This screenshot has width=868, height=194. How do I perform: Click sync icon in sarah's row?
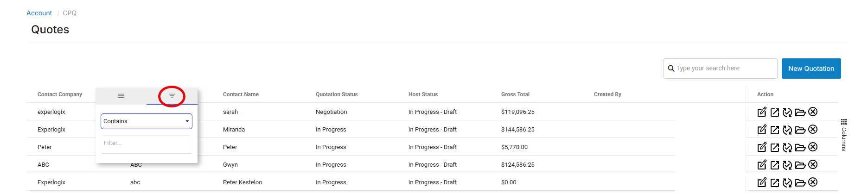[787, 112]
